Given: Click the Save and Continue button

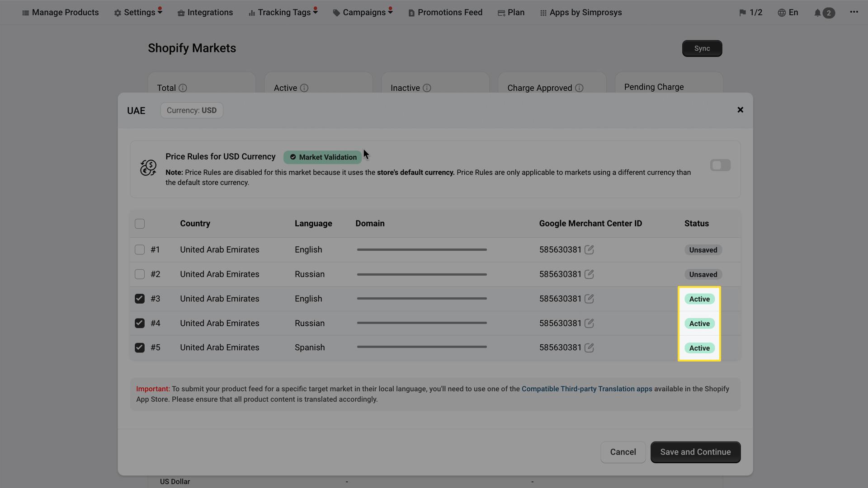Looking at the screenshot, I should 695,452.
